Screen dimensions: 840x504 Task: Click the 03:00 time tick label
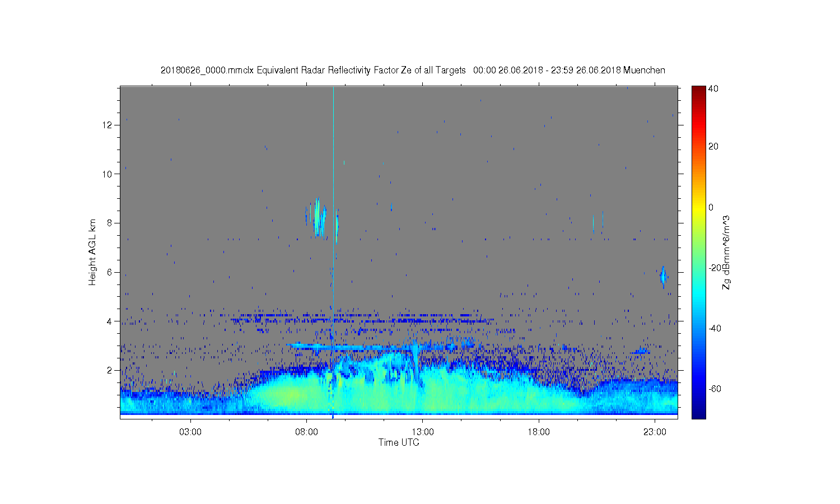190,432
